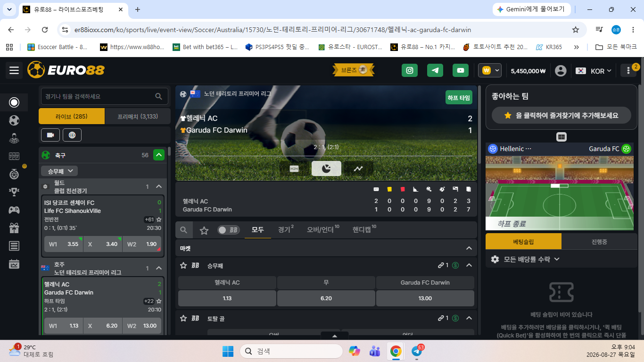Open the EURO88 hamburger menu
Image resolution: width=644 pixels, height=362 pixels.
pyautogui.click(x=14, y=70)
